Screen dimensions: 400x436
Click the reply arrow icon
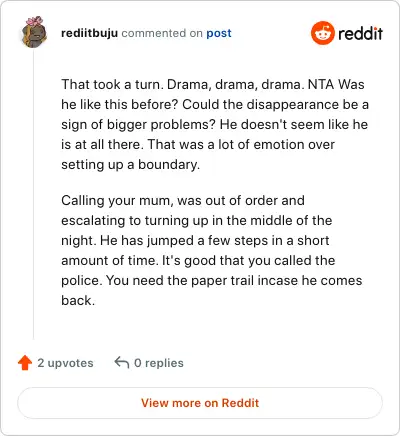point(122,362)
